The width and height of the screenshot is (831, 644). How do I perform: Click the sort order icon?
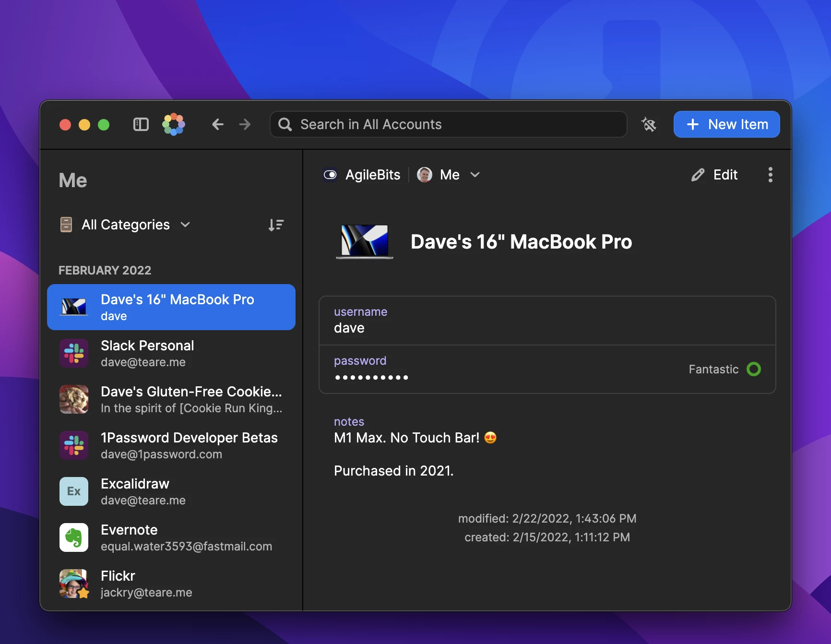[x=276, y=225]
